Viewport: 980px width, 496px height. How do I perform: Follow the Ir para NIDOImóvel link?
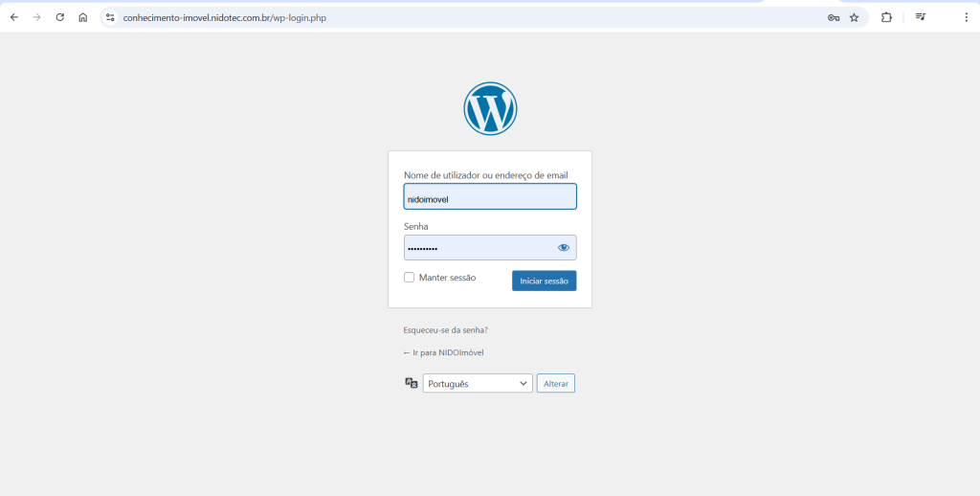(x=444, y=352)
